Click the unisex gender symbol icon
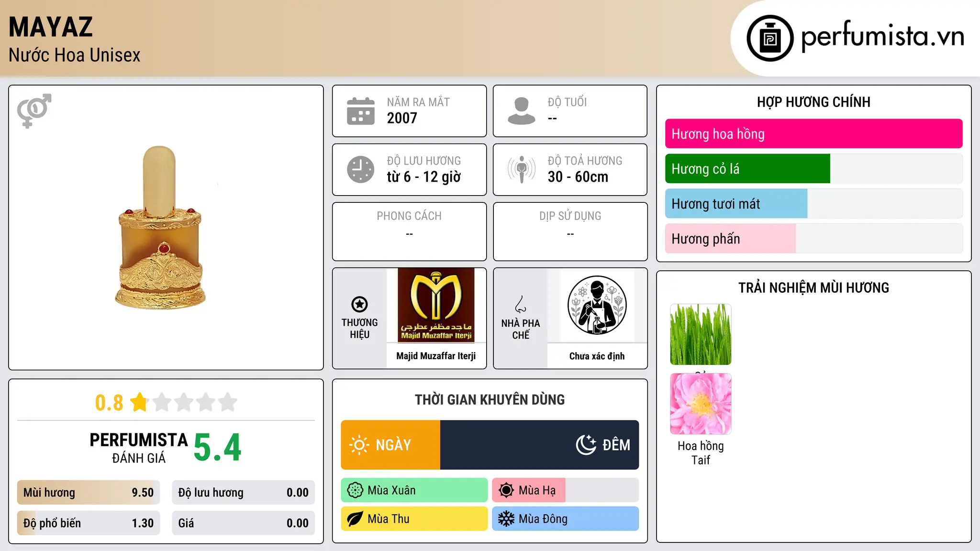This screenshot has width=980, height=551. pyautogui.click(x=34, y=110)
